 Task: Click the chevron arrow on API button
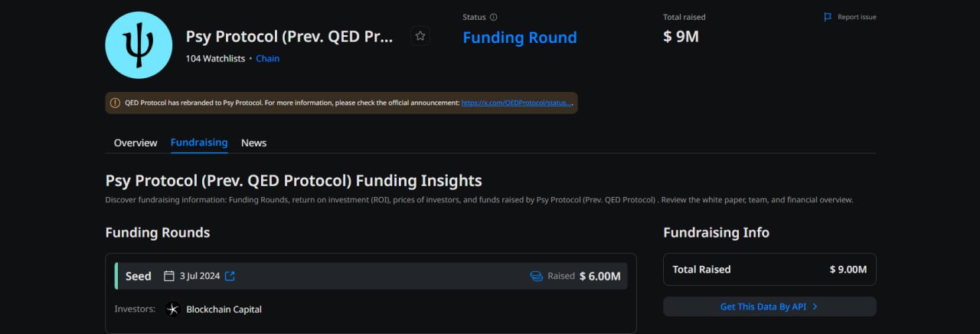(815, 306)
